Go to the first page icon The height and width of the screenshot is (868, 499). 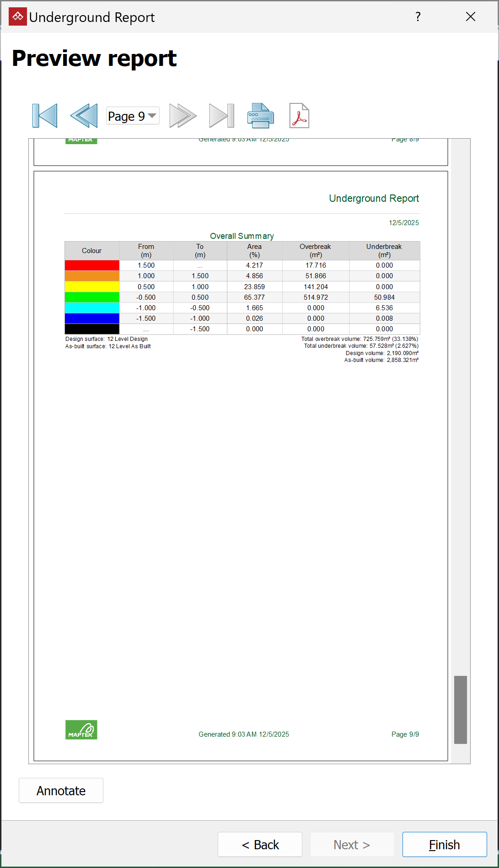[45, 116]
